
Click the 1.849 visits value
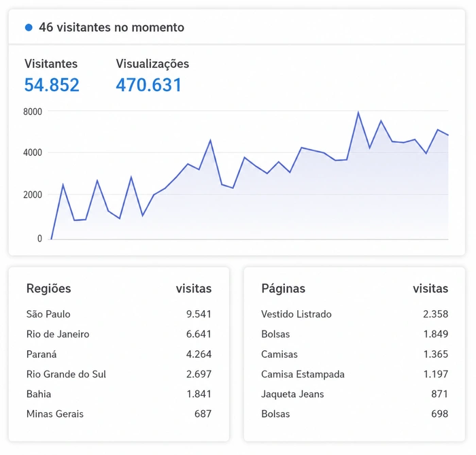[x=436, y=334]
